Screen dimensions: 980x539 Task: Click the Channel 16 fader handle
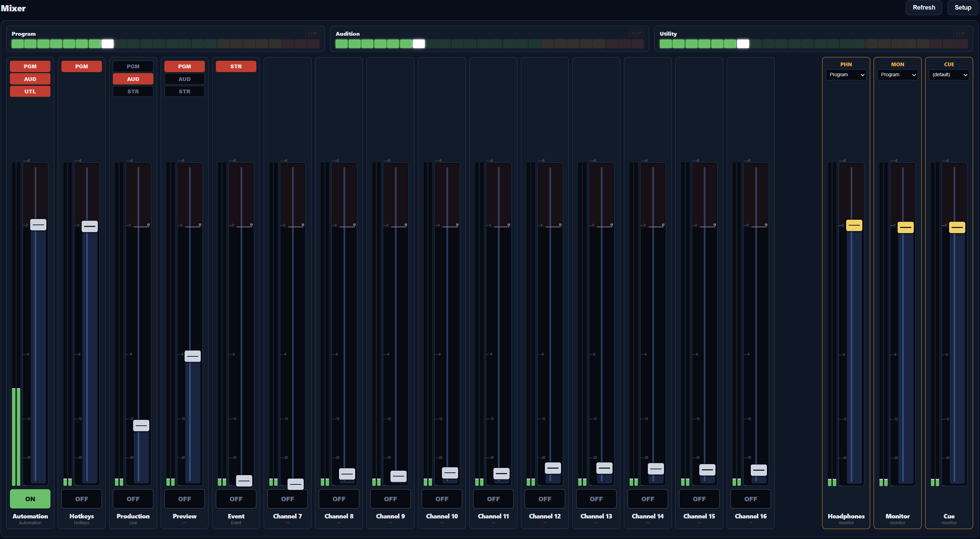pos(759,470)
